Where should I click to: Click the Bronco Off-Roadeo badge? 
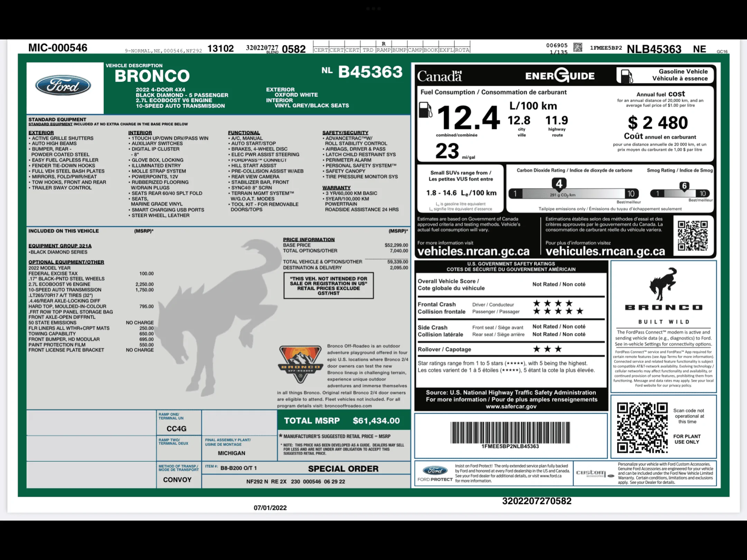click(300, 364)
